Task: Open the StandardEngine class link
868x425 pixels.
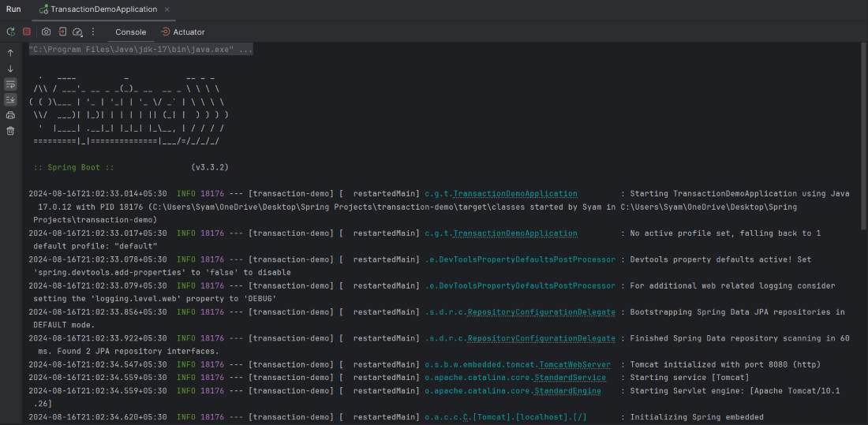Action: 567,391
